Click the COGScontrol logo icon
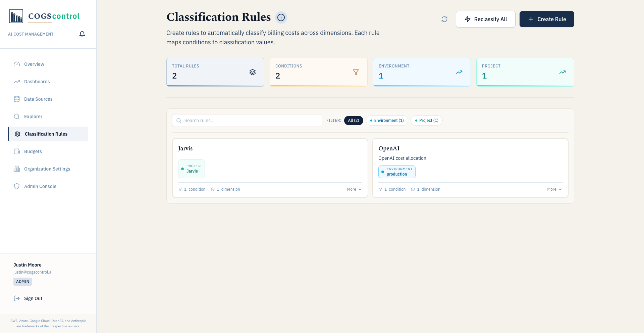 pyautogui.click(x=15, y=16)
